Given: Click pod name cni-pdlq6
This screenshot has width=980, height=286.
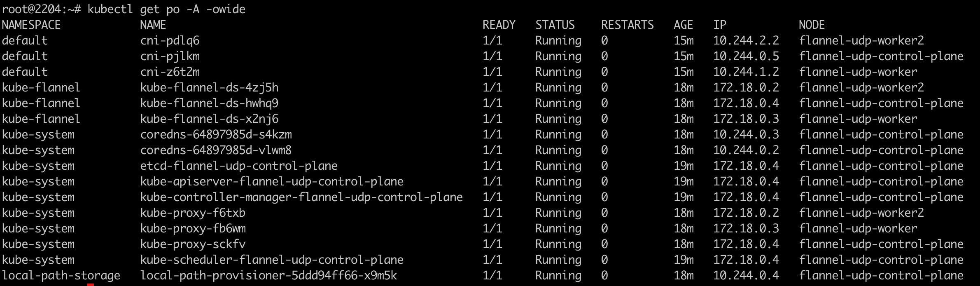Looking at the screenshot, I should (x=170, y=40).
